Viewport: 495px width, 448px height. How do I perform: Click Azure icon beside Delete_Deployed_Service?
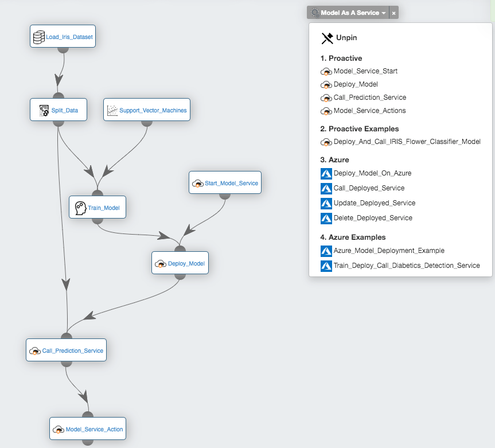(326, 219)
